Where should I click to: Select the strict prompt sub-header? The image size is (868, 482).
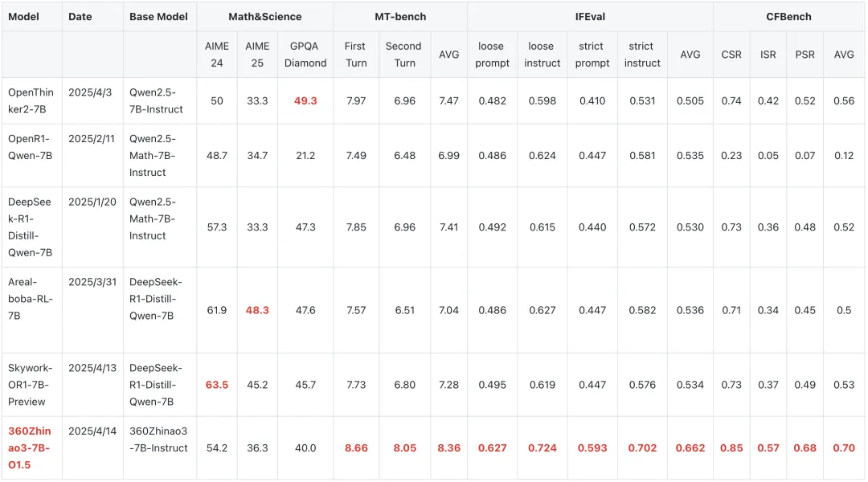592,55
